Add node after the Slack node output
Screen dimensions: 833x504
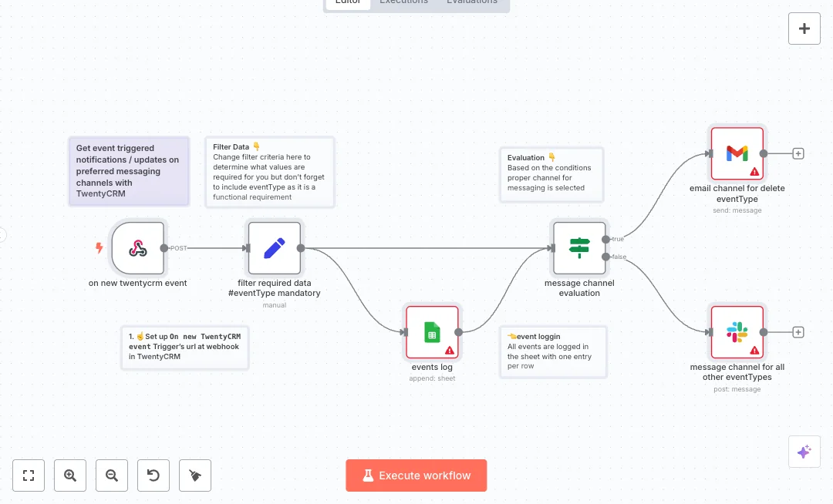798,332
